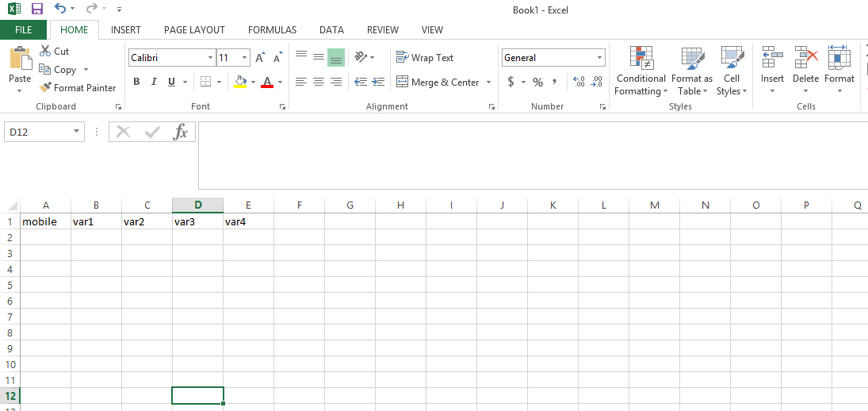868x411 pixels.
Task: Open the FILE tab
Action: (23, 30)
